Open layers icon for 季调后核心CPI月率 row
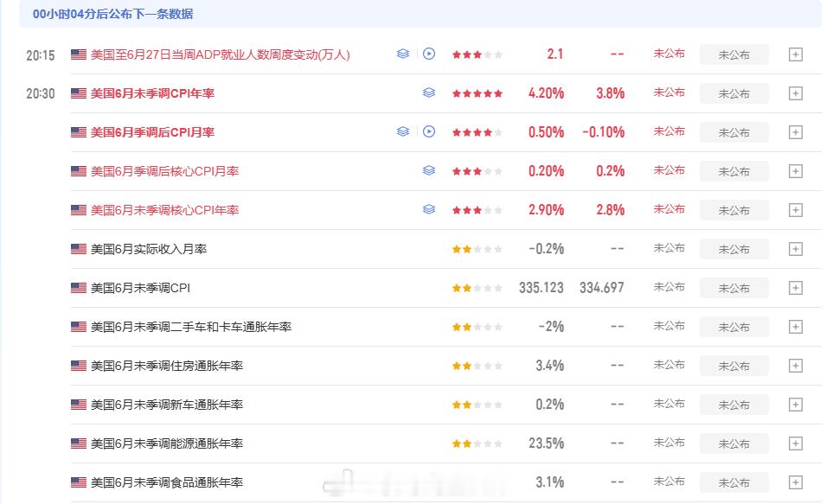The image size is (839, 504). [x=429, y=170]
